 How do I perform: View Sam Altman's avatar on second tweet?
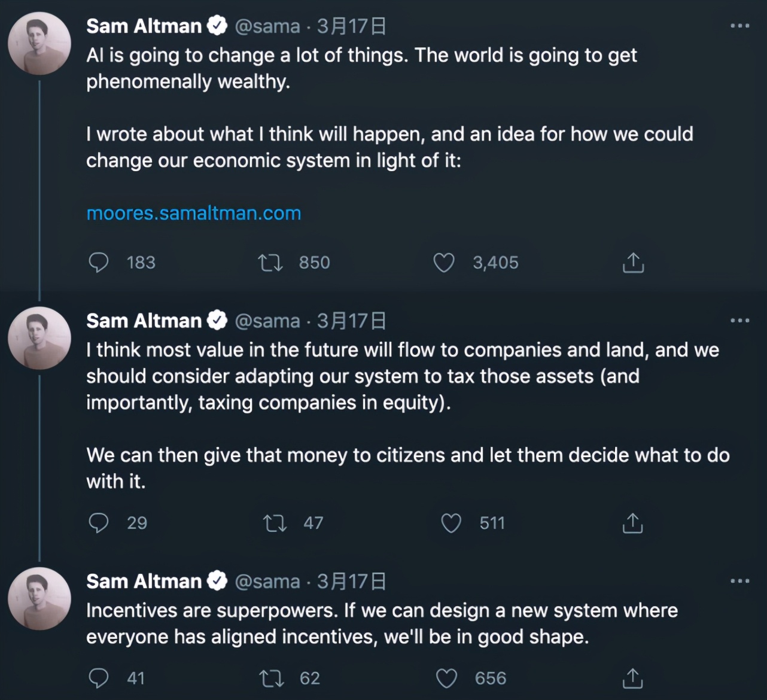pos(39,338)
